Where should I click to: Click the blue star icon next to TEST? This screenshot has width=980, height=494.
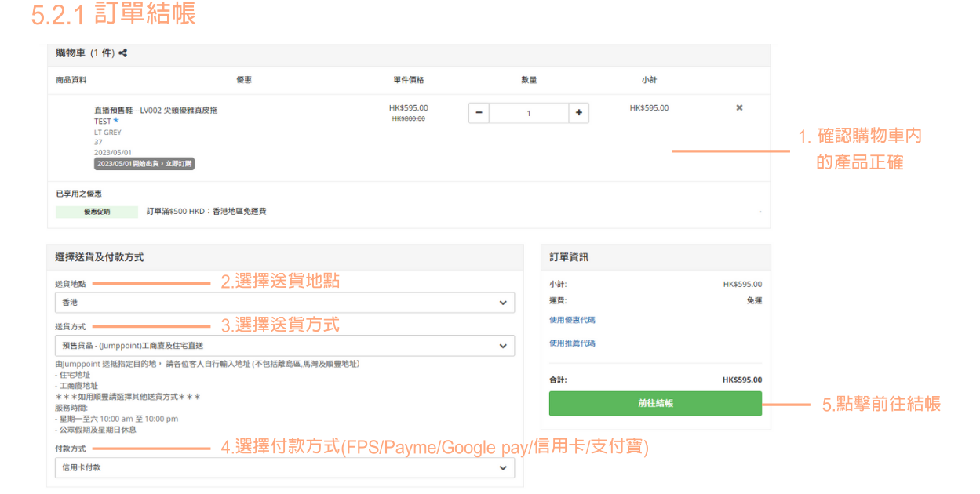(x=116, y=122)
